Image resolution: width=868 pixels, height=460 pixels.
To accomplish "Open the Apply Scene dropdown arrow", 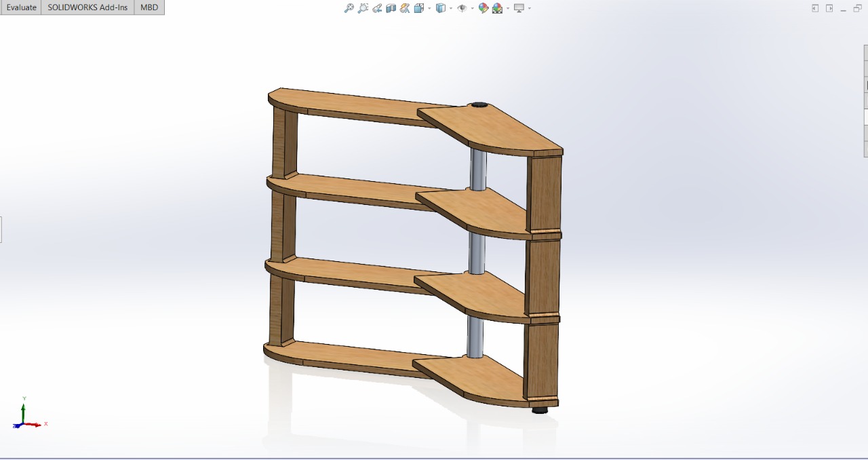I will [507, 9].
